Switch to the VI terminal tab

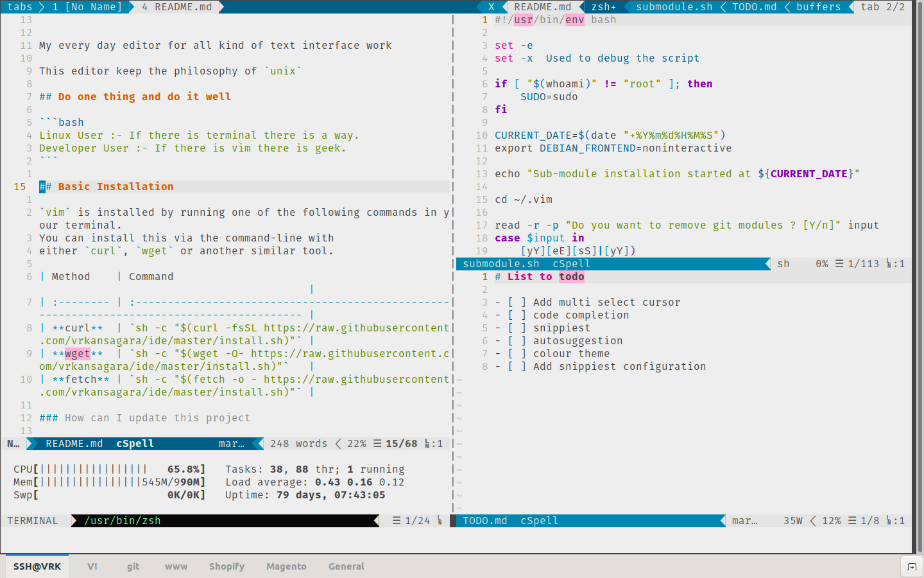[92, 566]
